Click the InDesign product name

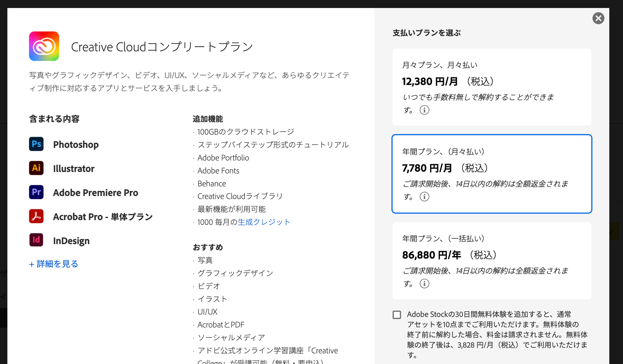pyautogui.click(x=71, y=241)
